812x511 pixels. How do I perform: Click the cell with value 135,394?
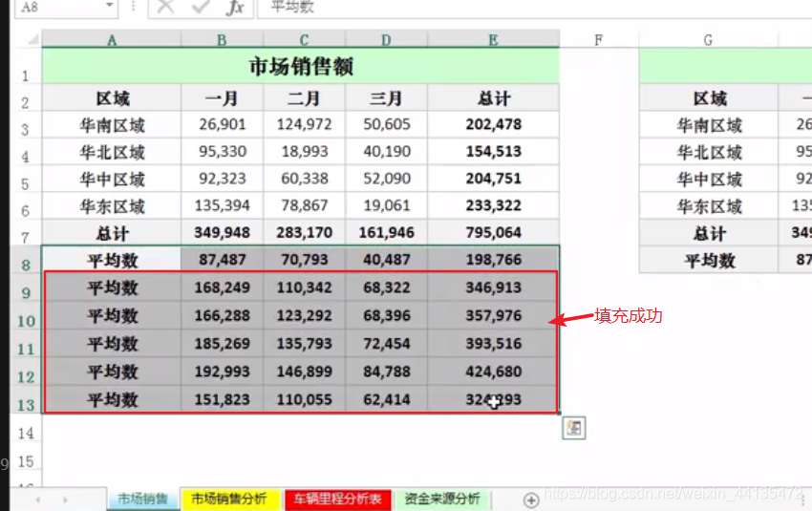coord(223,206)
